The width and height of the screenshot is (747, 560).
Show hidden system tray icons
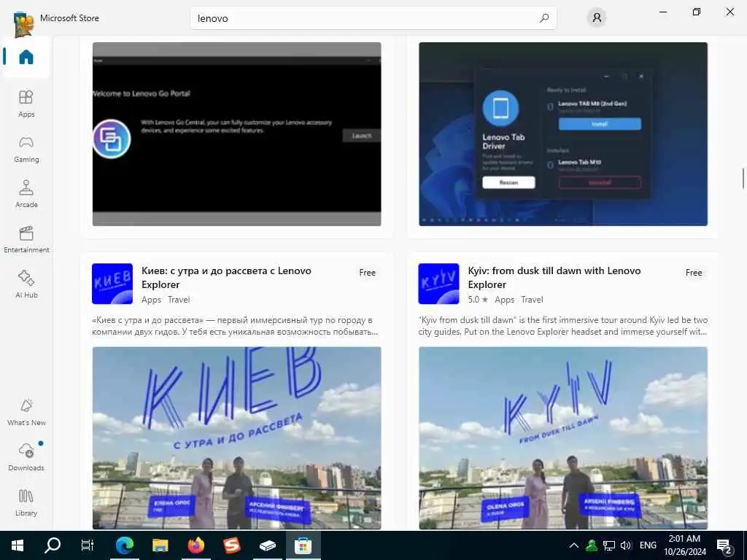(x=574, y=545)
